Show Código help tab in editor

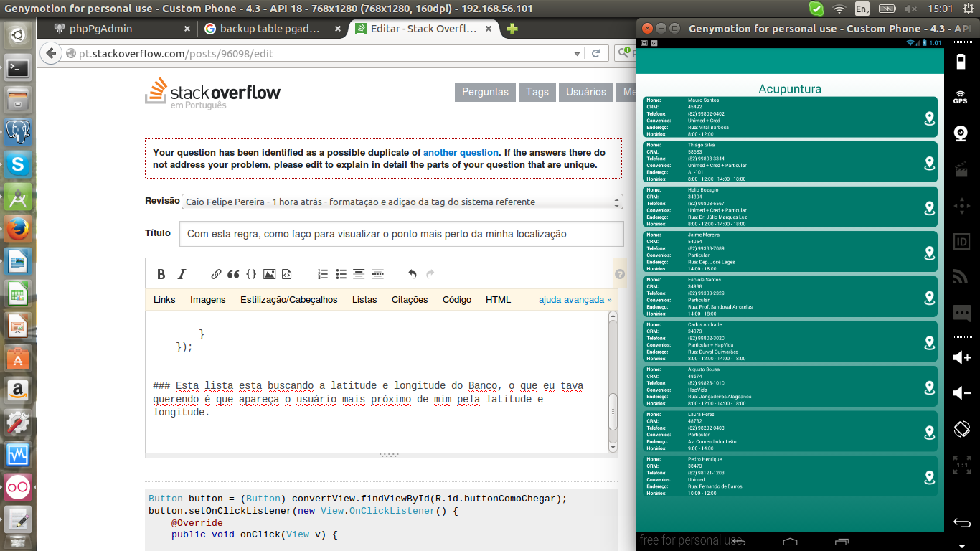(457, 300)
